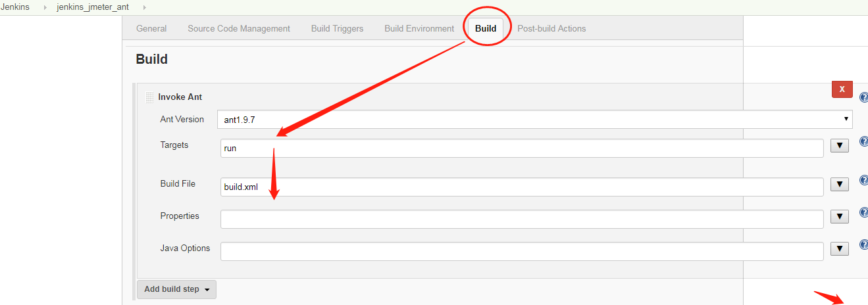Open help for Properties field
Image resolution: width=868 pixels, height=305 pixels.
coord(864,213)
